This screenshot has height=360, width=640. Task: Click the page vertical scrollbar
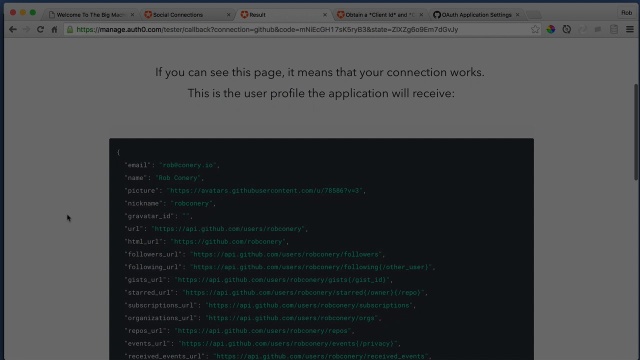(636, 131)
